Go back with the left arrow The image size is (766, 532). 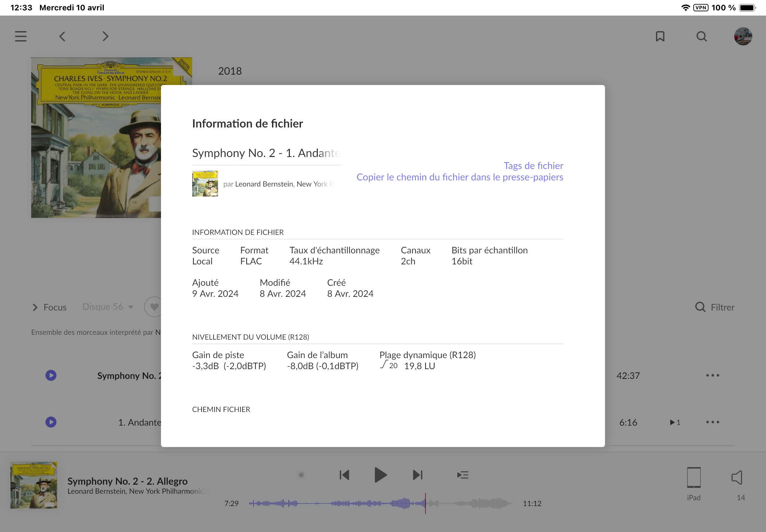(x=62, y=36)
